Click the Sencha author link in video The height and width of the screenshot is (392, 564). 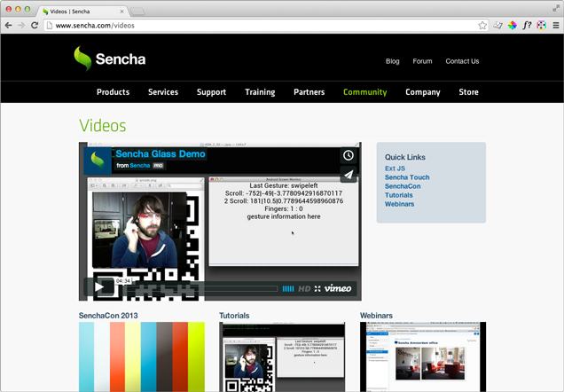tap(140, 166)
